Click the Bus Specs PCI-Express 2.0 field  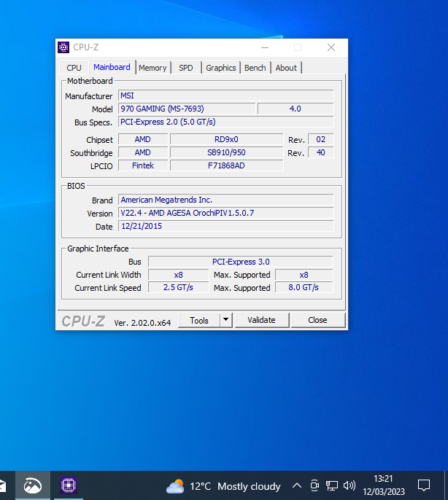tap(226, 122)
